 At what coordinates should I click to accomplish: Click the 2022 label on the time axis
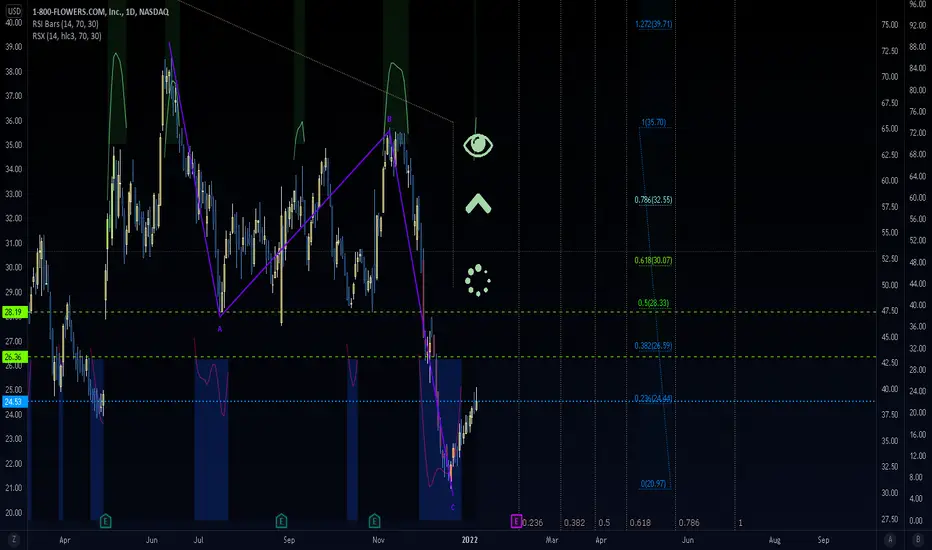pos(470,540)
